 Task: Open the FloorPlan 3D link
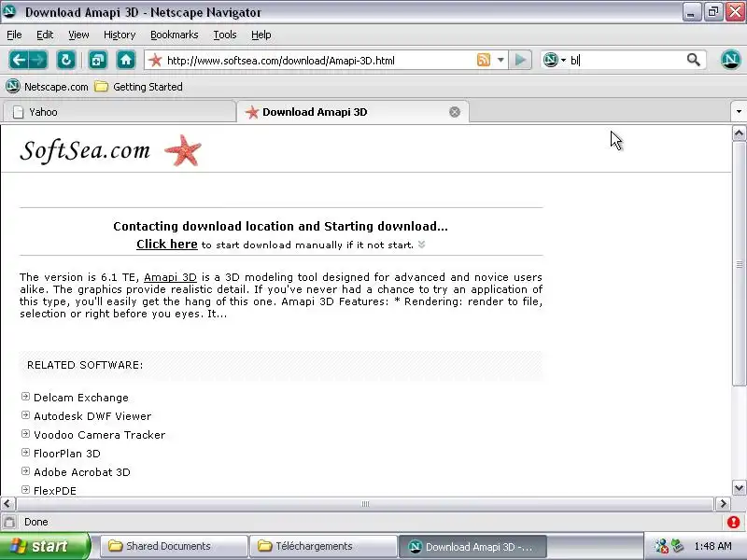point(67,454)
